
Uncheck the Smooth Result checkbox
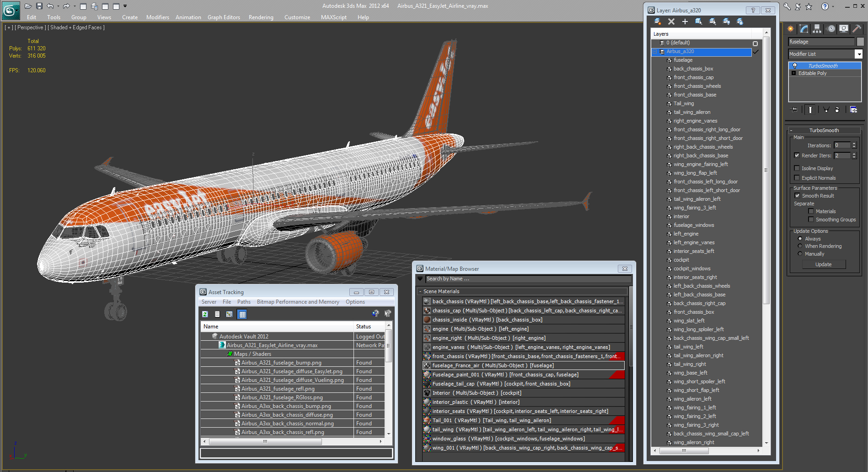point(797,196)
